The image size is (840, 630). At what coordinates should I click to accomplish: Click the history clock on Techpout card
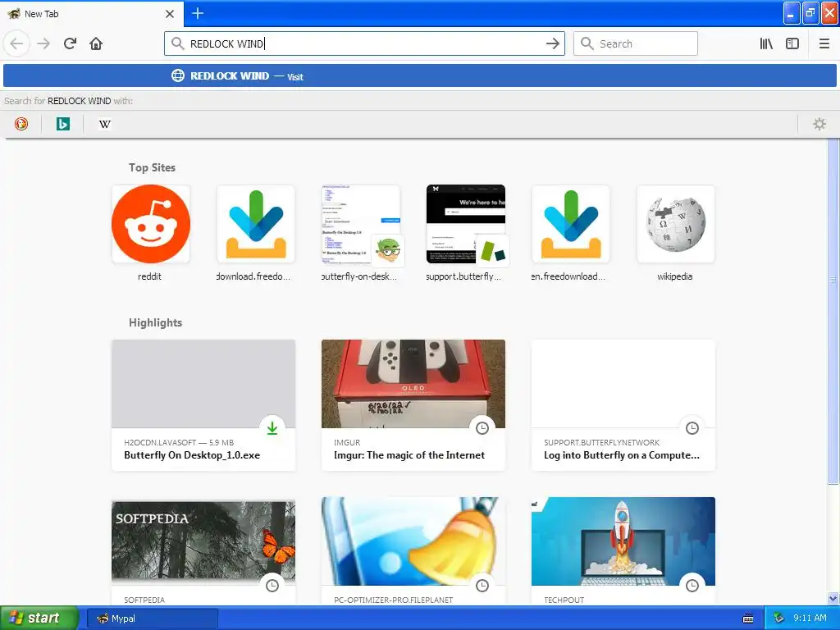[692, 585]
